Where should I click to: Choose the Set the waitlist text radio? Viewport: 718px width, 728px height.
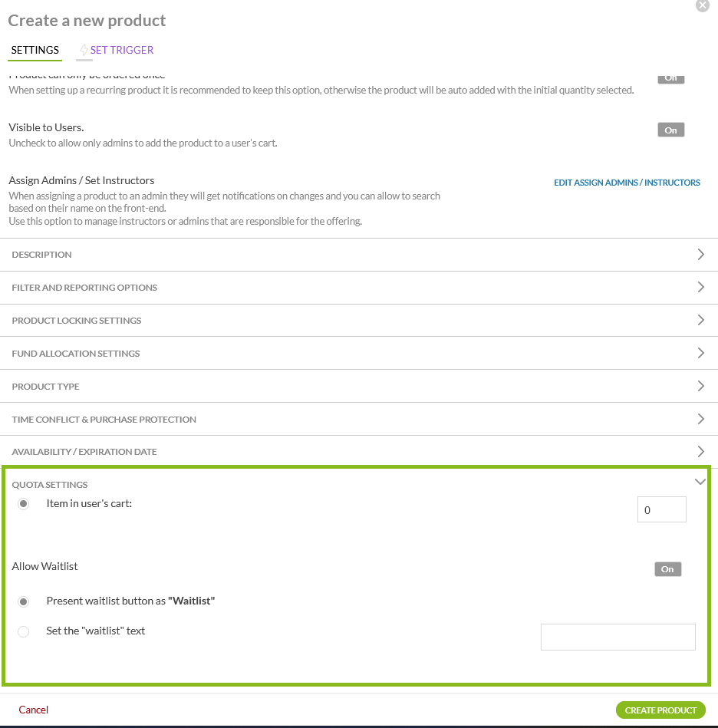24,631
